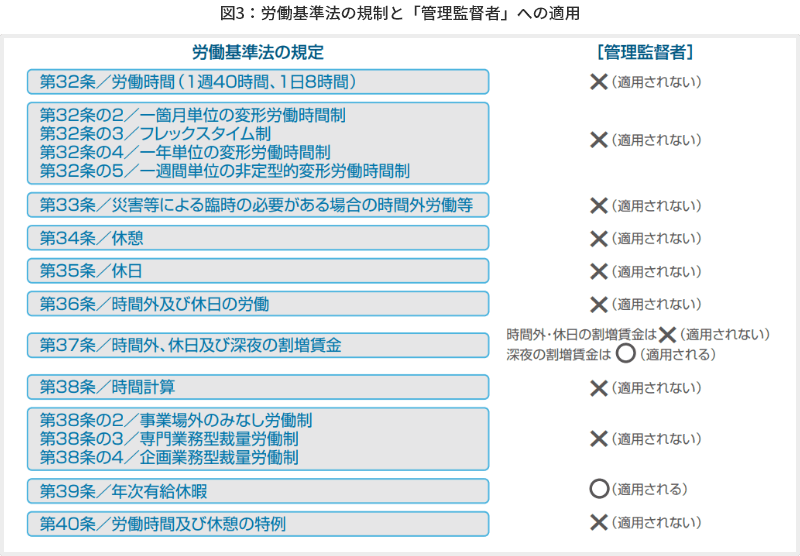Click the X mark beside 第38条の2 group
Image resolution: width=800 pixels, height=556 pixels.
tap(598, 439)
